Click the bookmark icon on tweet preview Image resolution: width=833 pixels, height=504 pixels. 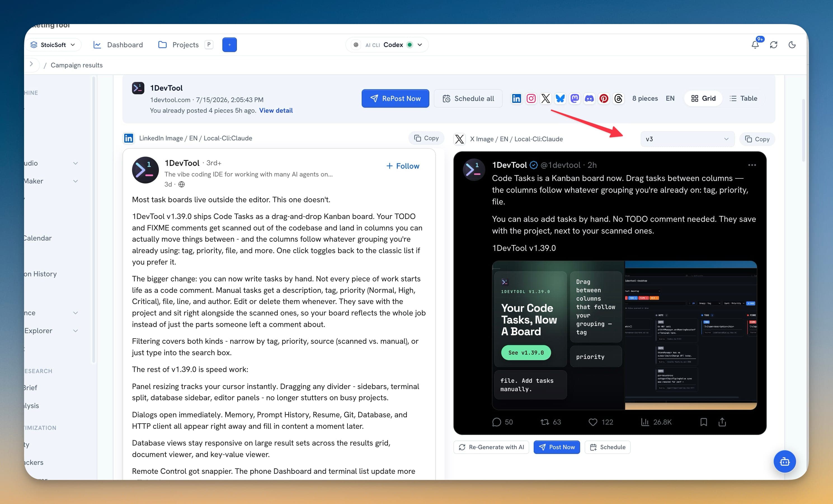click(703, 422)
